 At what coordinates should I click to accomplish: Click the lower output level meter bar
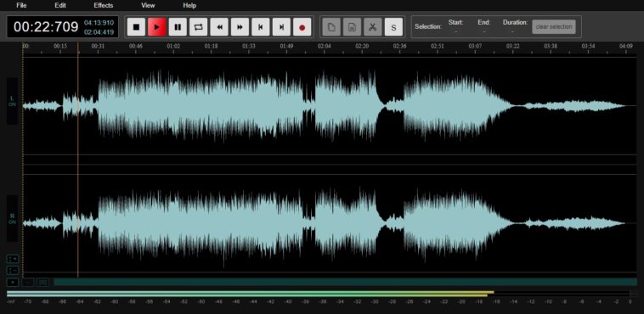tap(247, 295)
